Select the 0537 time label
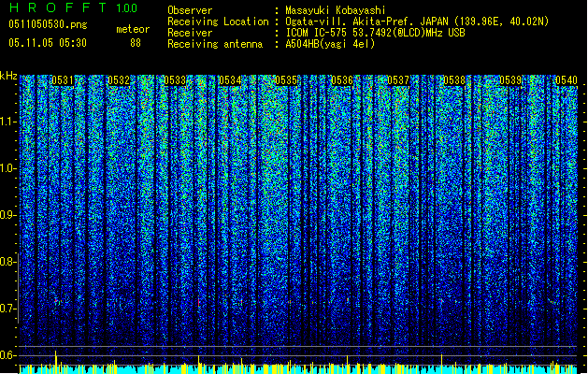Screen dimensions: 588x374 398,80
